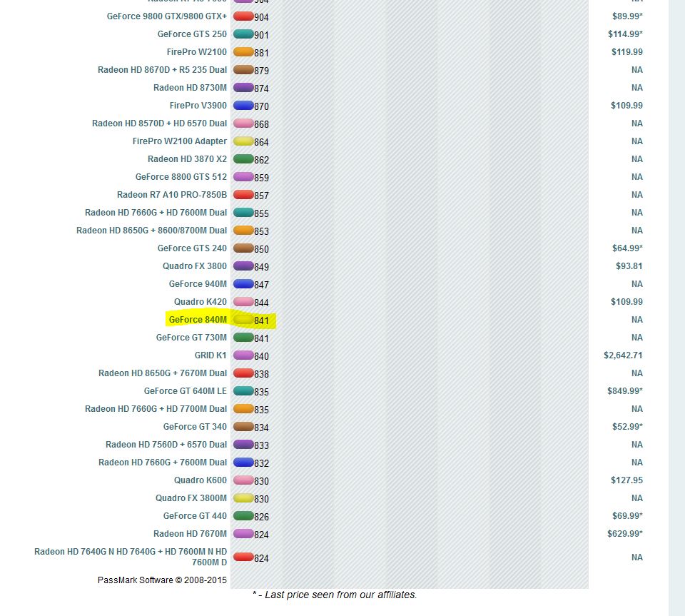Click the $2,642.71 price for GRID K1
The height and width of the screenshot is (616, 685).
click(623, 355)
